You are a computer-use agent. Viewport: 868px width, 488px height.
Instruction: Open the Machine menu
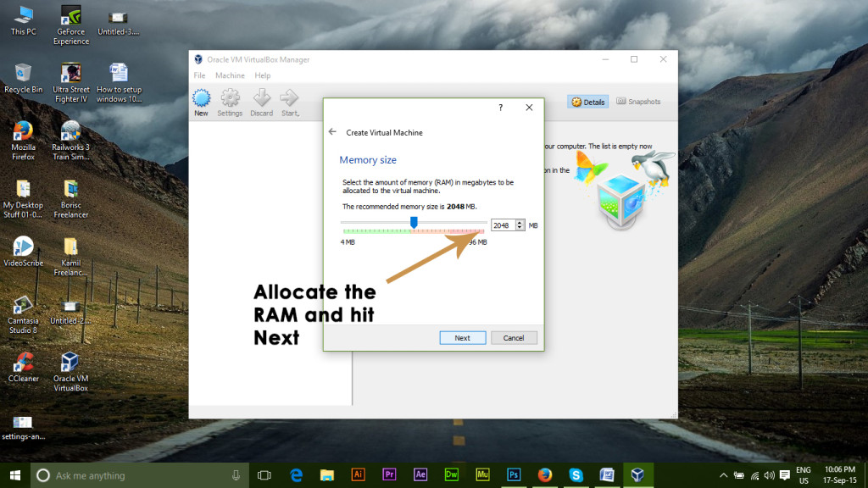click(230, 75)
